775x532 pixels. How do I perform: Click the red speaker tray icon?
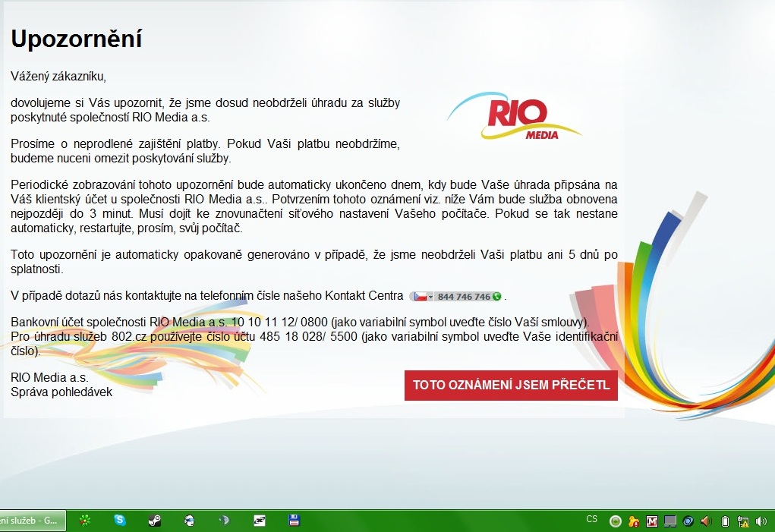point(706,521)
